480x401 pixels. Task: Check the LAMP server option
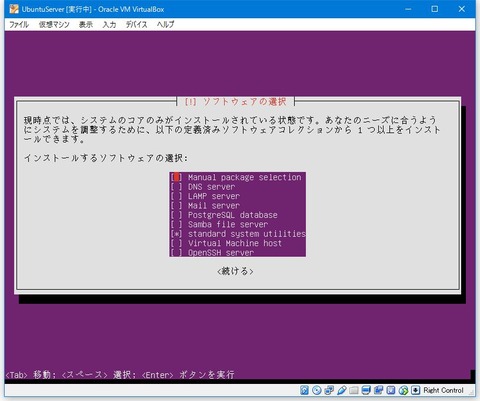point(176,196)
